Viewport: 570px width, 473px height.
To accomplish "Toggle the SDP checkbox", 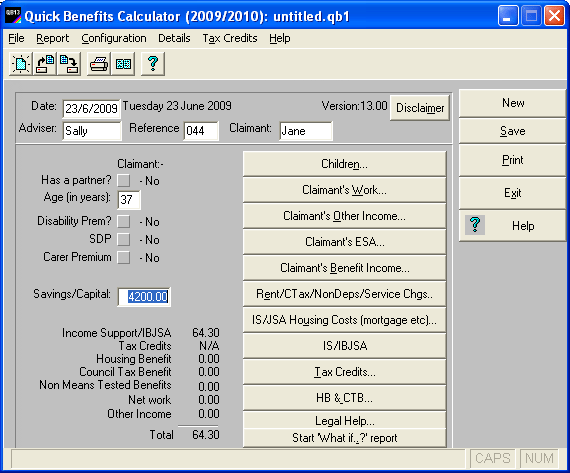I will [x=124, y=239].
